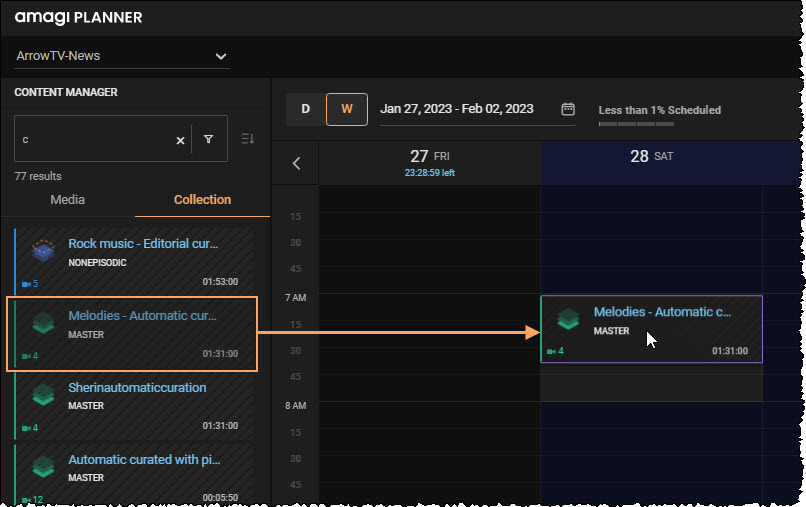Click the video count 4 on Sherinautomaticcuration card

(29, 428)
